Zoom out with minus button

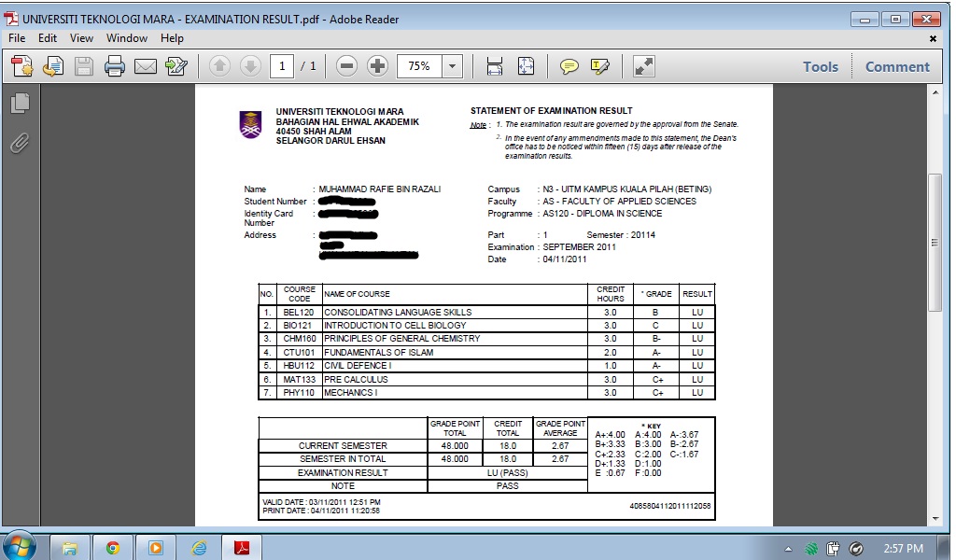tap(346, 66)
